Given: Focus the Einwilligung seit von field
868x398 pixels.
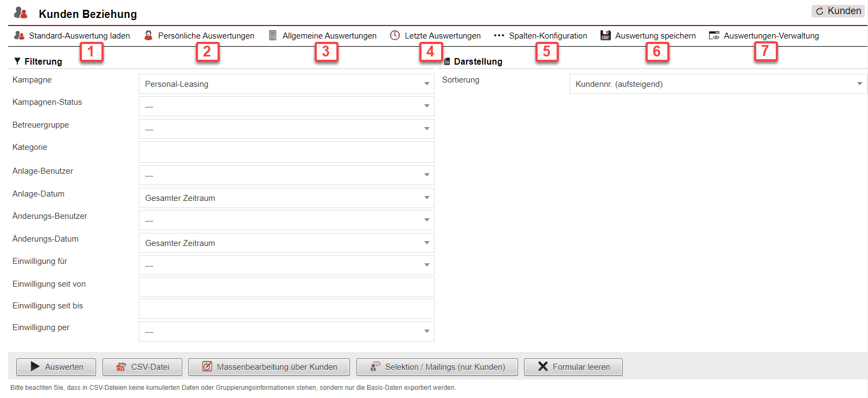Looking at the screenshot, I should (286, 287).
